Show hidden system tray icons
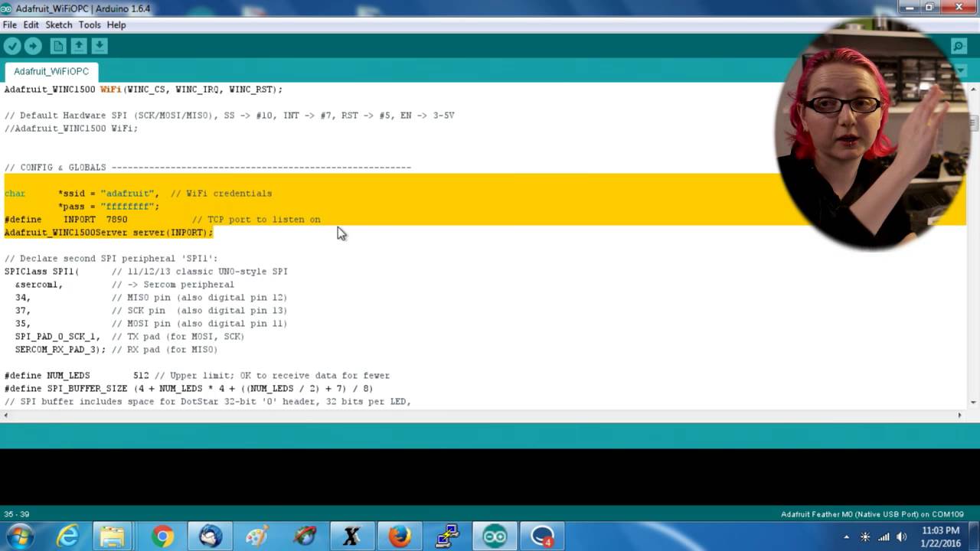The width and height of the screenshot is (980, 551). click(x=846, y=537)
